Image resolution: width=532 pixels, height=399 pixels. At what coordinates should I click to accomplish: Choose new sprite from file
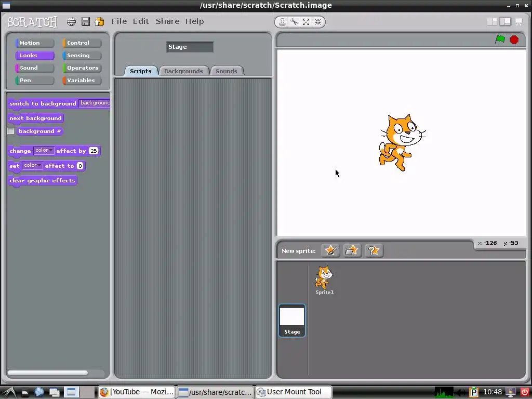point(352,251)
